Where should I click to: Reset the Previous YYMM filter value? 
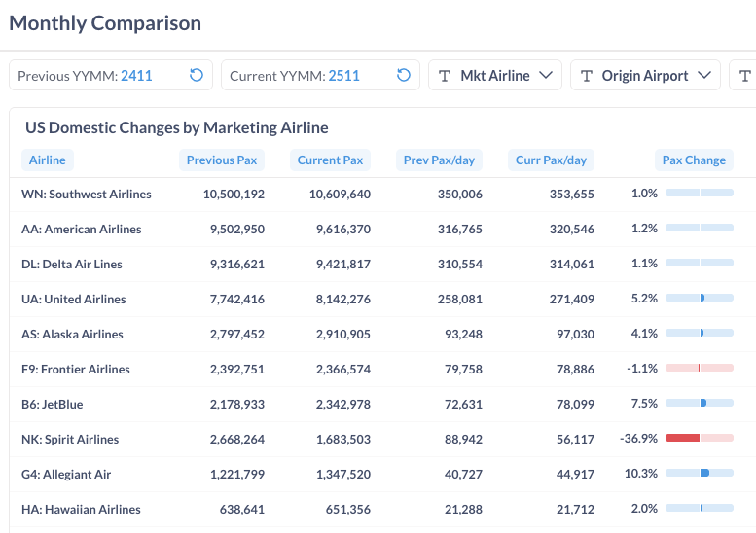(x=197, y=76)
